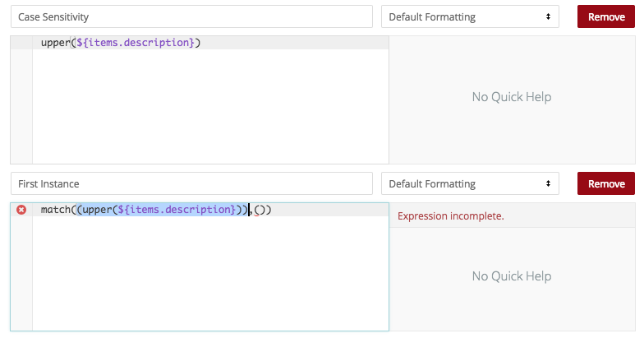Remove the Case Sensitivity calculation

pyautogui.click(x=606, y=16)
